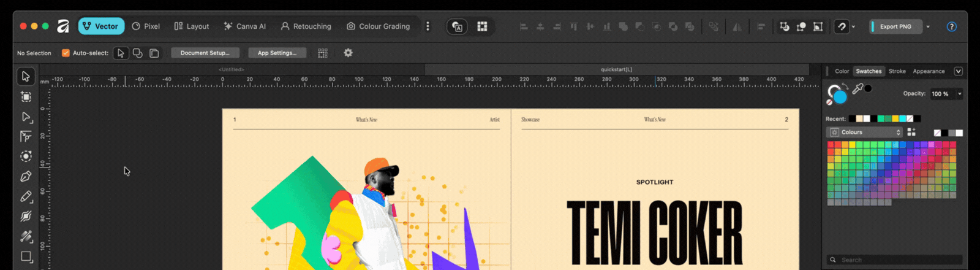Select the Pen tool in left toolbar

(x=26, y=177)
